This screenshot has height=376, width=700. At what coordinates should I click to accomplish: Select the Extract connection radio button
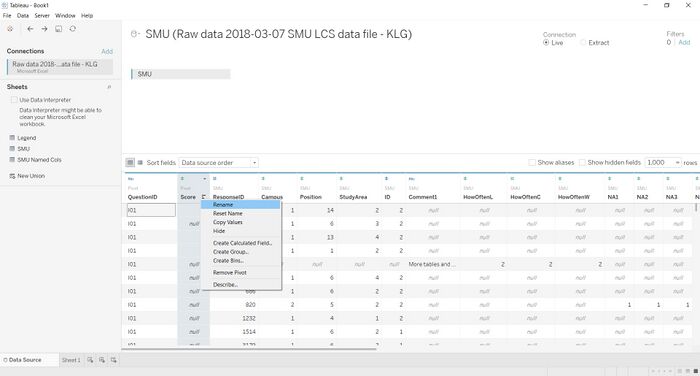[583, 43]
